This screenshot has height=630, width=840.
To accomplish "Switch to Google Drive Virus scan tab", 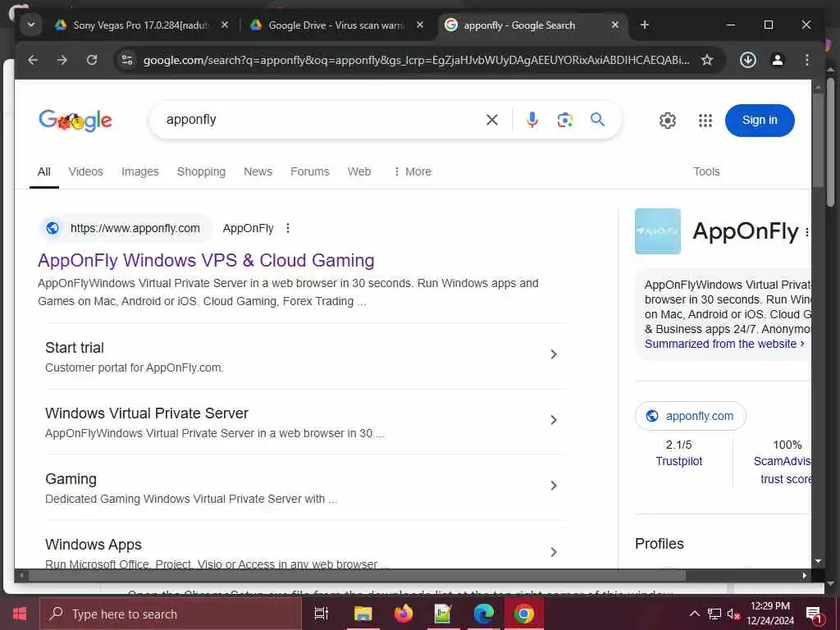I will (337, 25).
